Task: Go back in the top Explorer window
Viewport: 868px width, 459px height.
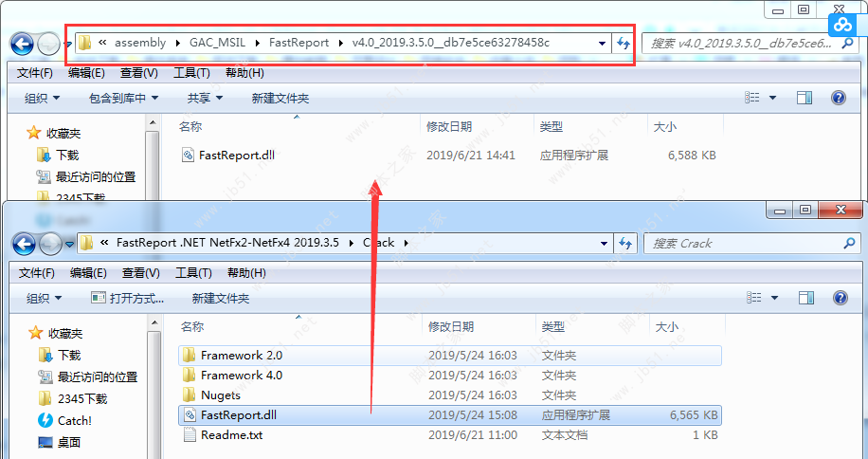Action: pos(22,44)
